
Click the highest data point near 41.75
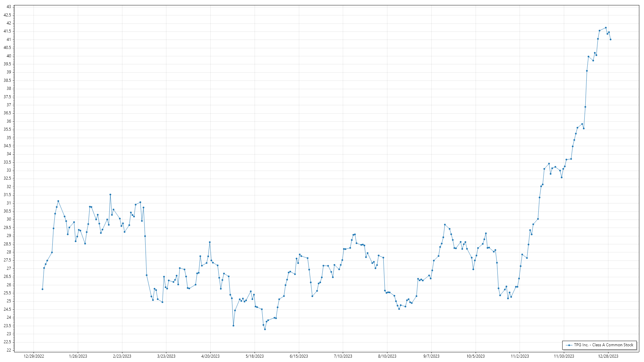[x=606, y=27]
